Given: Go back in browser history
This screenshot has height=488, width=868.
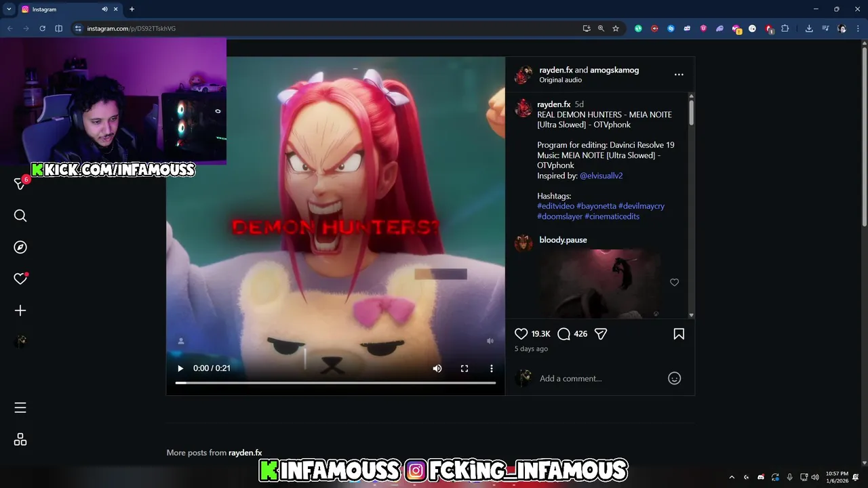Looking at the screenshot, I should (x=9, y=28).
